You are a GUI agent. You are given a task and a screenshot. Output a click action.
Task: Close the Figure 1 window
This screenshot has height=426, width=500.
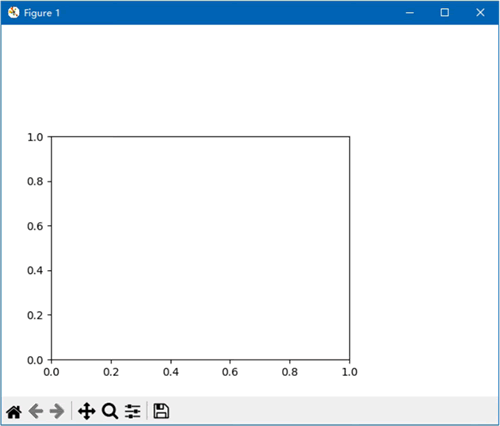tap(480, 13)
